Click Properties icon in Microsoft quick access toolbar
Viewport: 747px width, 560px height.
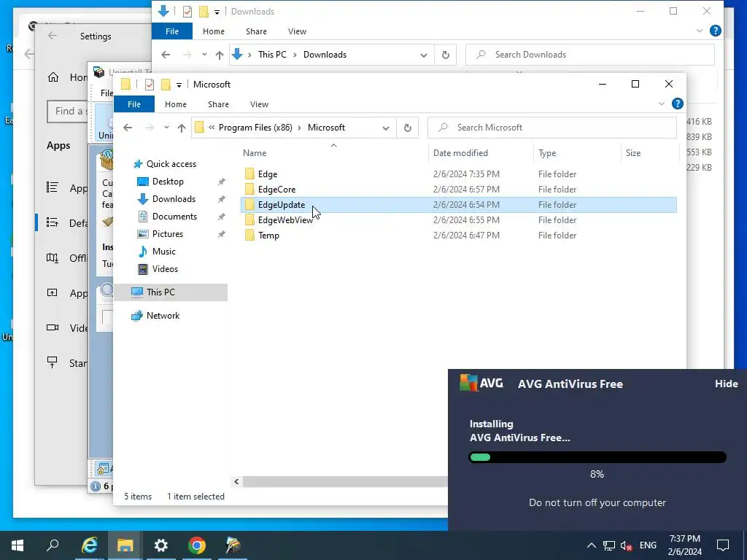[x=150, y=85]
